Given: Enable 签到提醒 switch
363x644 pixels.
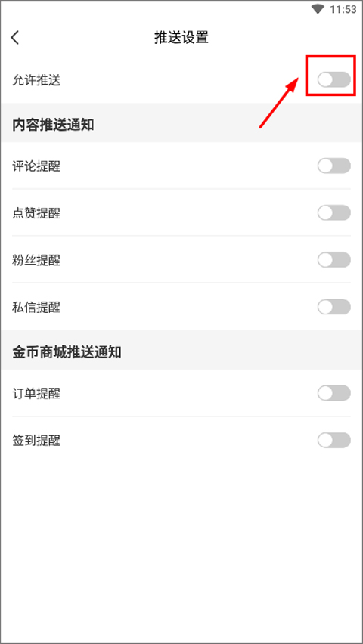Looking at the screenshot, I should tap(334, 440).
